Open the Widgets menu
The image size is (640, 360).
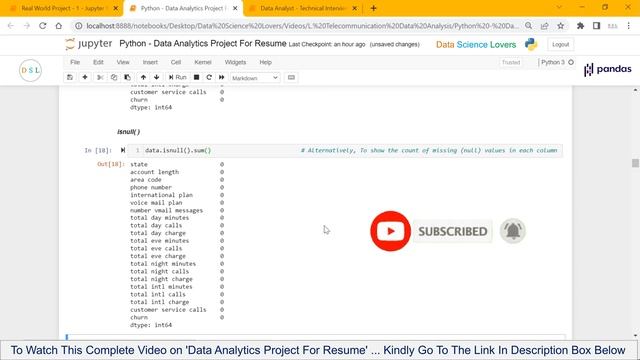click(236, 62)
